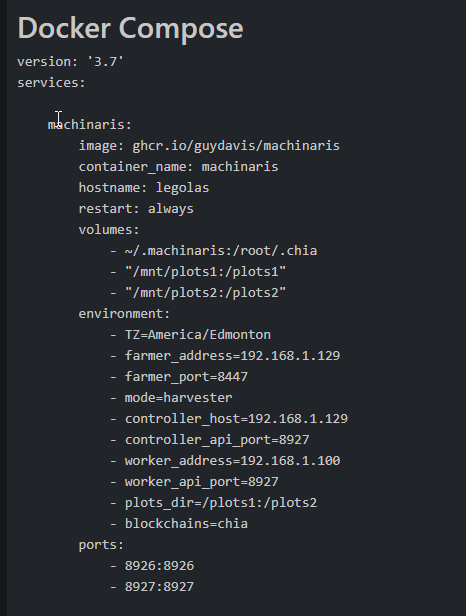Screen dimensions: 466x616
Task: Select the services: line
Action: [x=51, y=83]
